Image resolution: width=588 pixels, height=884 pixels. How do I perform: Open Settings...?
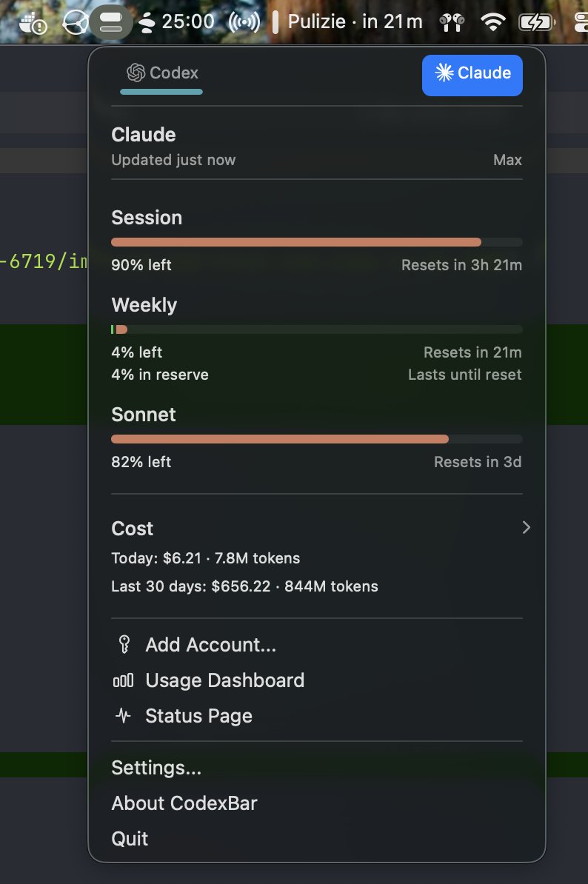tap(156, 768)
